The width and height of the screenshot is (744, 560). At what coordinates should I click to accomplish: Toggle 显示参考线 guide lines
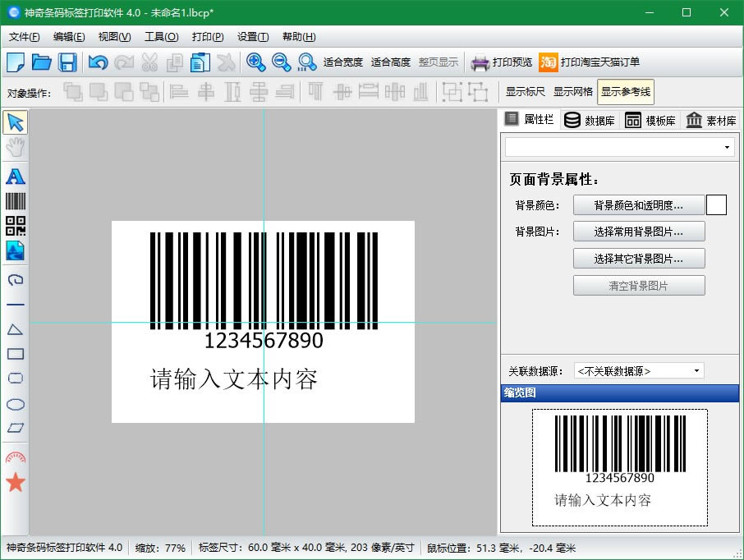click(x=626, y=92)
